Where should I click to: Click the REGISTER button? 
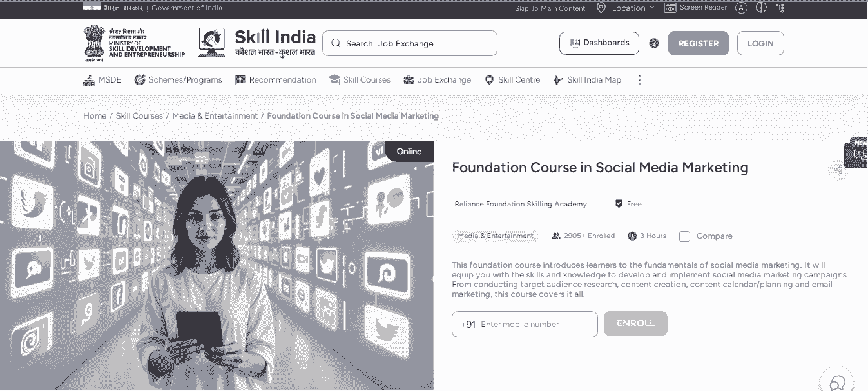click(699, 43)
